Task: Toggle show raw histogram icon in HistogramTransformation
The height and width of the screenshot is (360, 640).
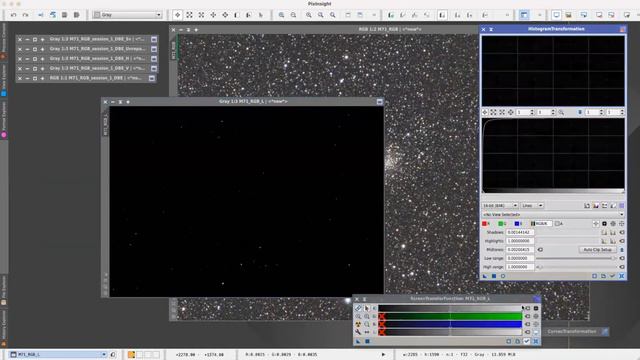Action: (x=596, y=206)
